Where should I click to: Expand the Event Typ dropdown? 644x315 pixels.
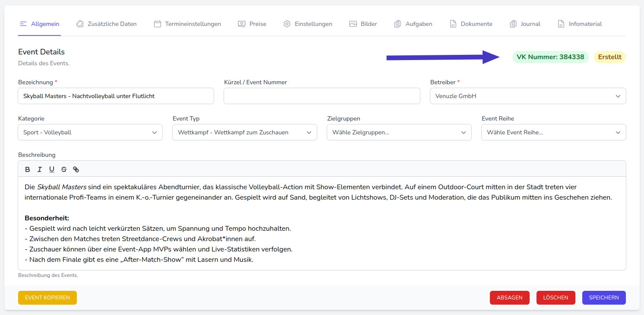245,133
